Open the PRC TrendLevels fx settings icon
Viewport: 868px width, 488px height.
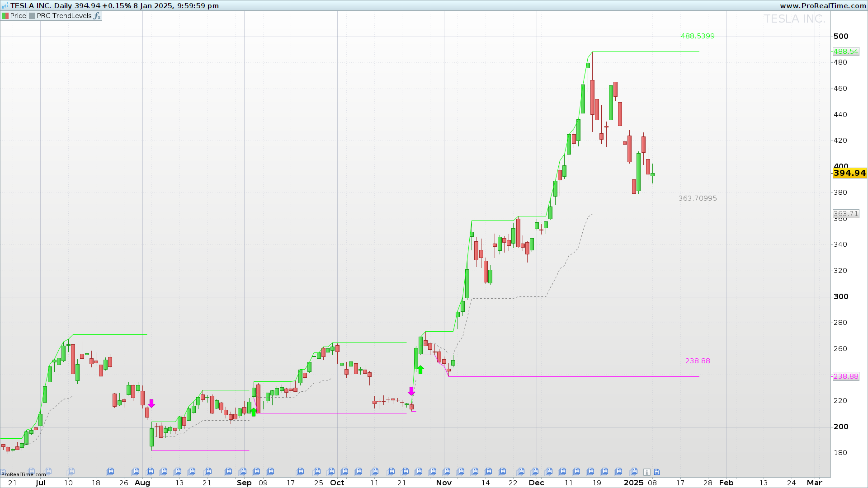point(97,16)
